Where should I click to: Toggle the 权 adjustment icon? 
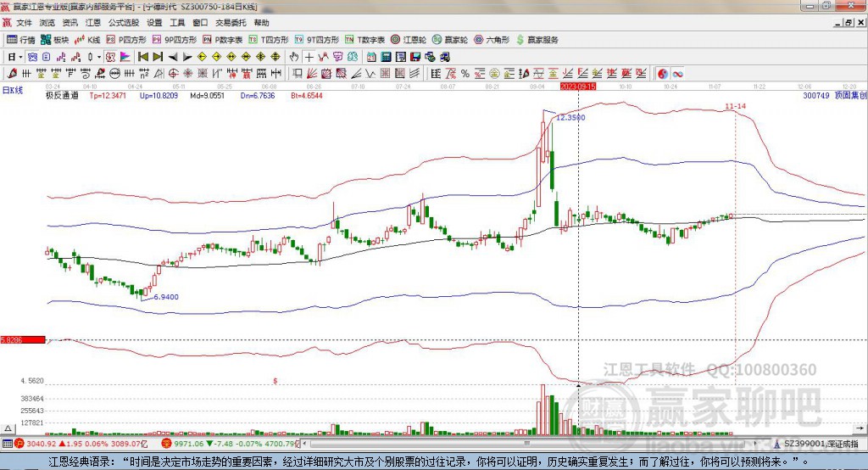(x=110, y=57)
